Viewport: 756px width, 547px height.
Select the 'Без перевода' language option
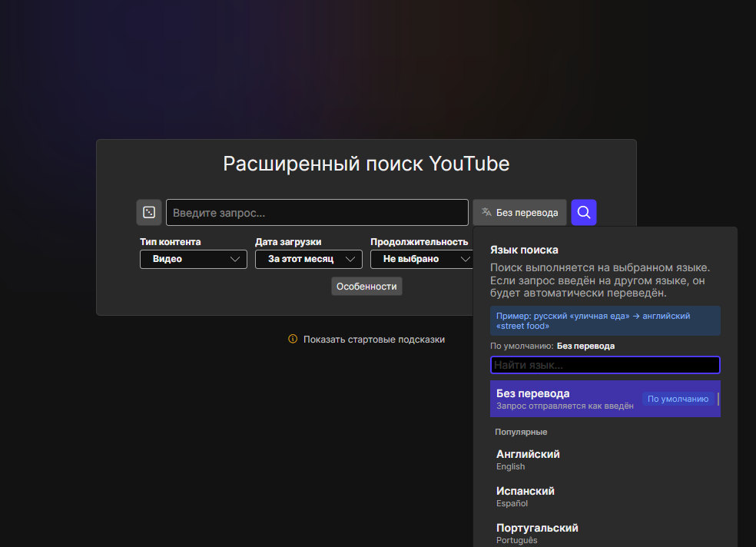pos(605,399)
